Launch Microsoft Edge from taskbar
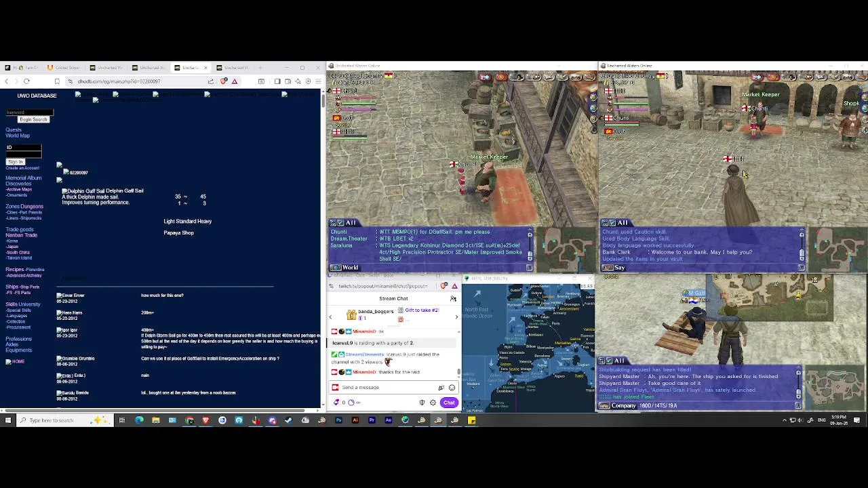This screenshot has width=868, height=488. point(139,420)
